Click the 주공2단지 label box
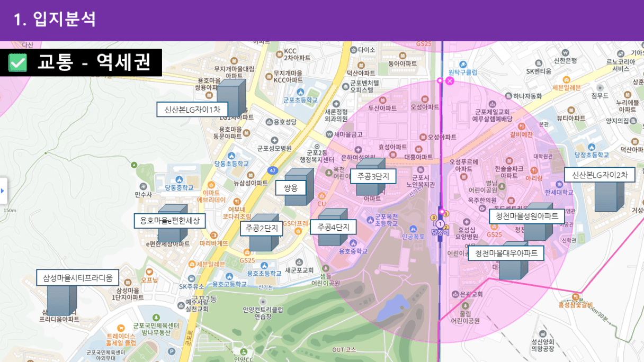This screenshot has width=644, height=362. click(x=263, y=228)
